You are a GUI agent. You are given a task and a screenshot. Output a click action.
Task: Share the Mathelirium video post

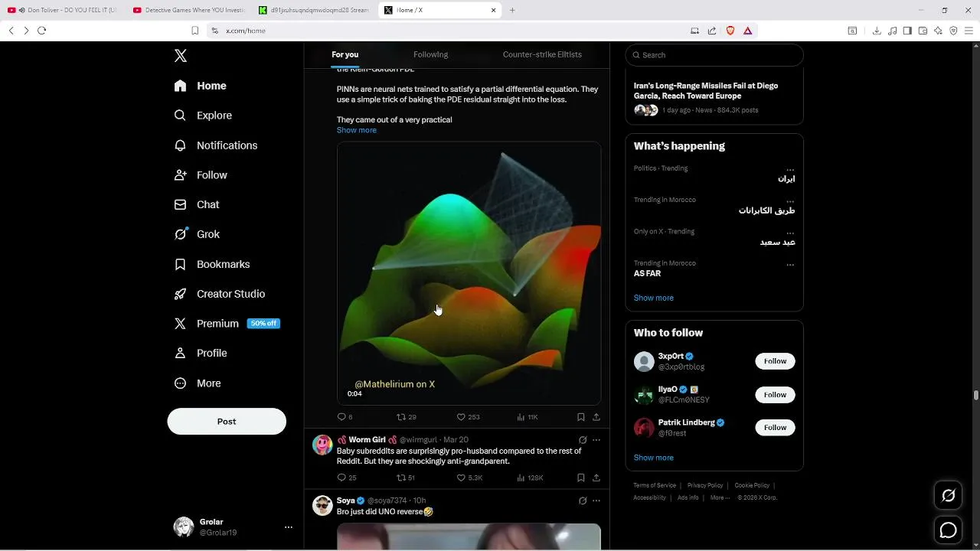(x=596, y=417)
